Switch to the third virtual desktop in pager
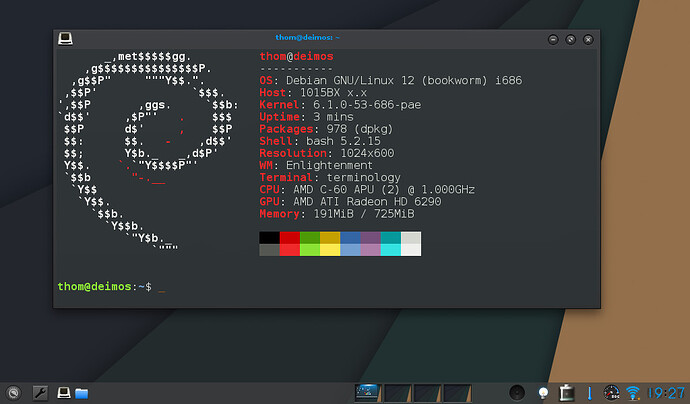The width and height of the screenshot is (690, 404). click(x=427, y=393)
